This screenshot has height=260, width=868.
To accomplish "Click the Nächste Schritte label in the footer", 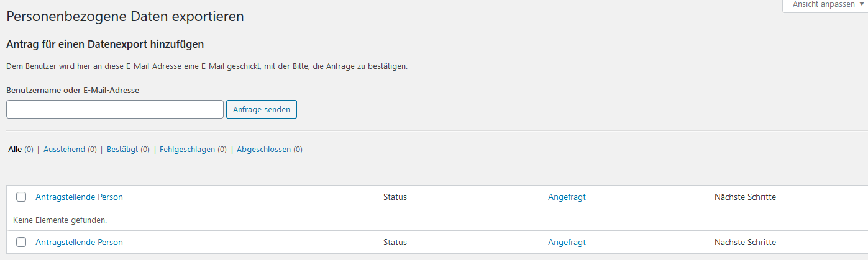I will pos(745,243).
